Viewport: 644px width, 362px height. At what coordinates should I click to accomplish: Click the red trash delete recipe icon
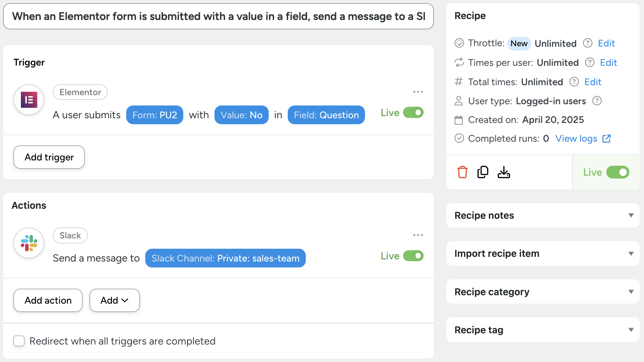[462, 172]
